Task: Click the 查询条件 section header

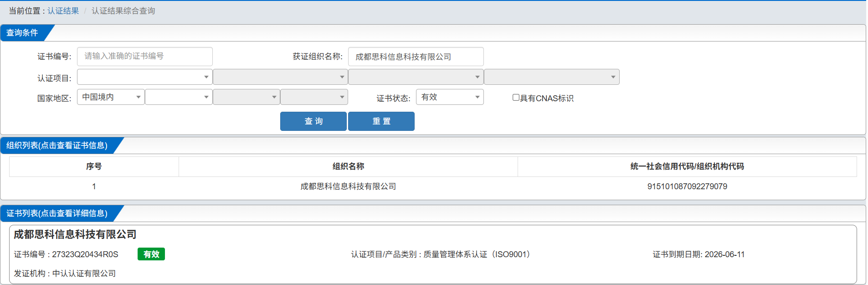Action: coord(22,33)
